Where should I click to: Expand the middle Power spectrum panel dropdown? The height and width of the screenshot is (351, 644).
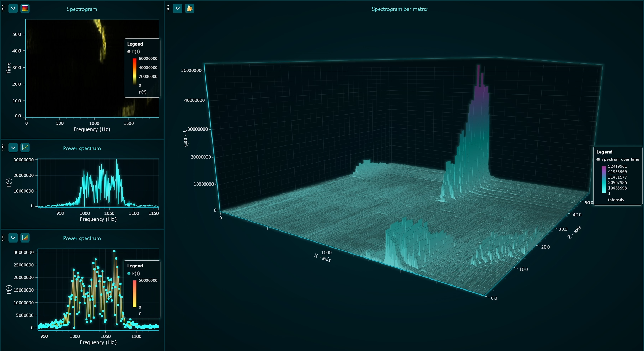pos(13,148)
